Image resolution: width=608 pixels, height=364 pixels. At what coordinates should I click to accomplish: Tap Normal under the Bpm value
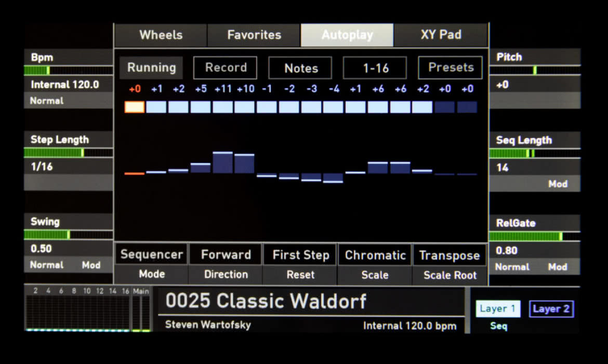47,101
